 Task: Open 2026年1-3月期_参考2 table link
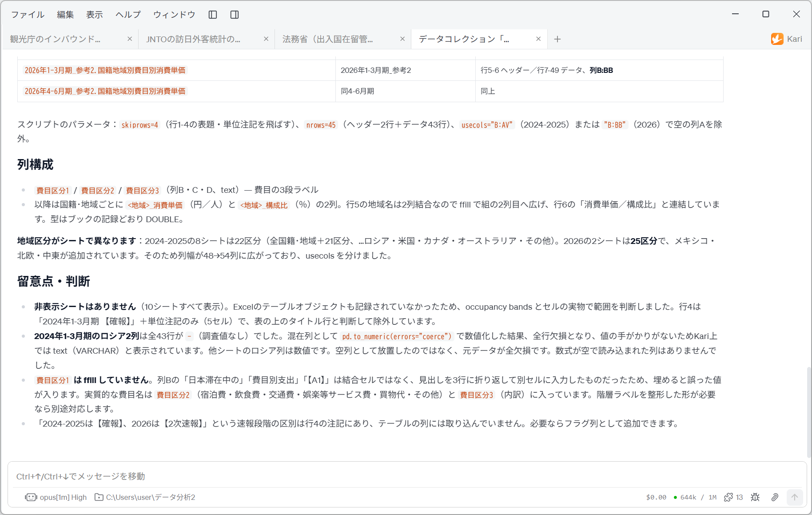tap(105, 70)
